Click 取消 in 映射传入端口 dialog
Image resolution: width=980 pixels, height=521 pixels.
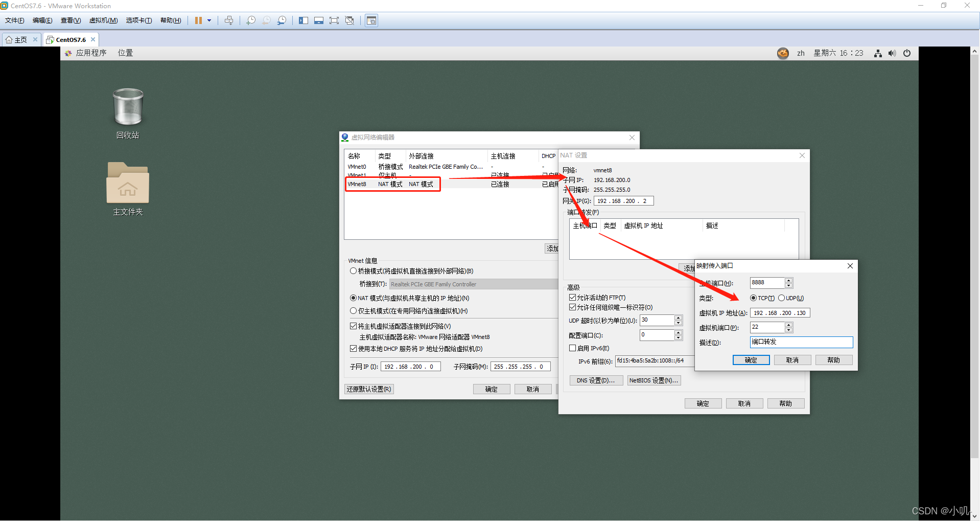[x=792, y=360]
